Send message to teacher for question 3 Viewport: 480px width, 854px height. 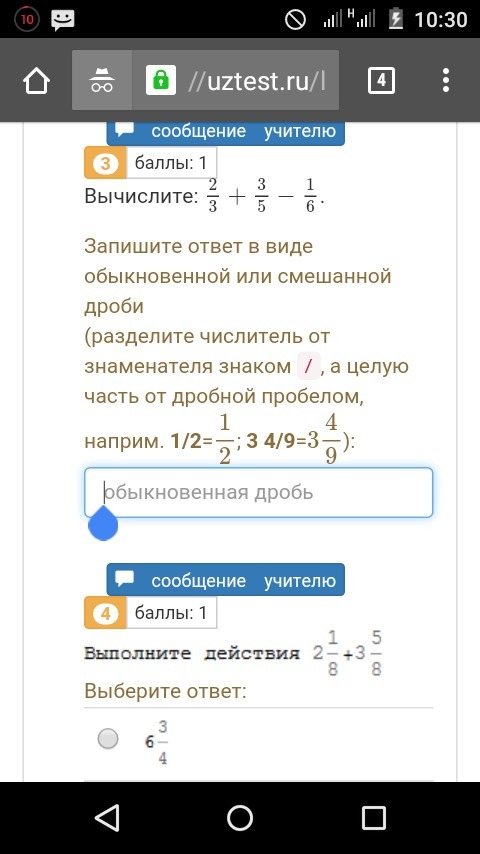[226, 132]
